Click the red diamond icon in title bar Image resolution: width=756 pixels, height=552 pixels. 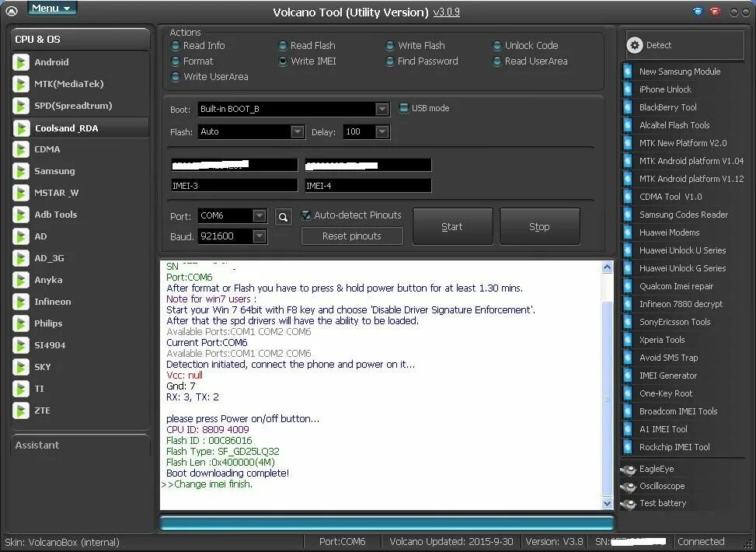point(715,12)
